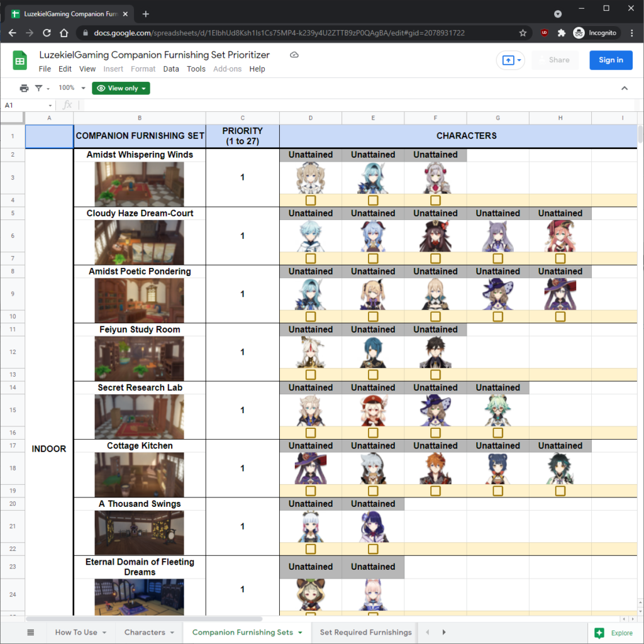Tick the first checkbox in Cottage Kitchen row
Screen dimensions: 644x644
[x=310, y=491]
